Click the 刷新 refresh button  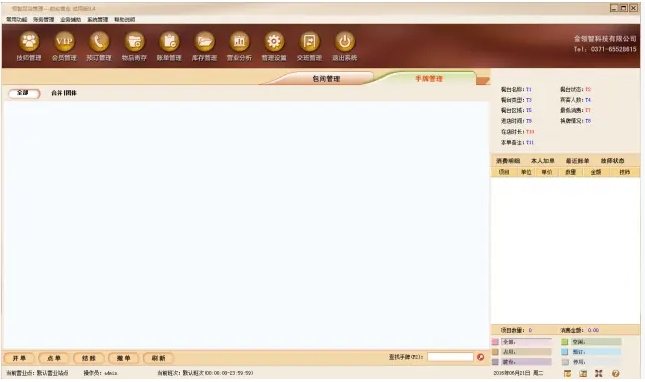[158, 358]
